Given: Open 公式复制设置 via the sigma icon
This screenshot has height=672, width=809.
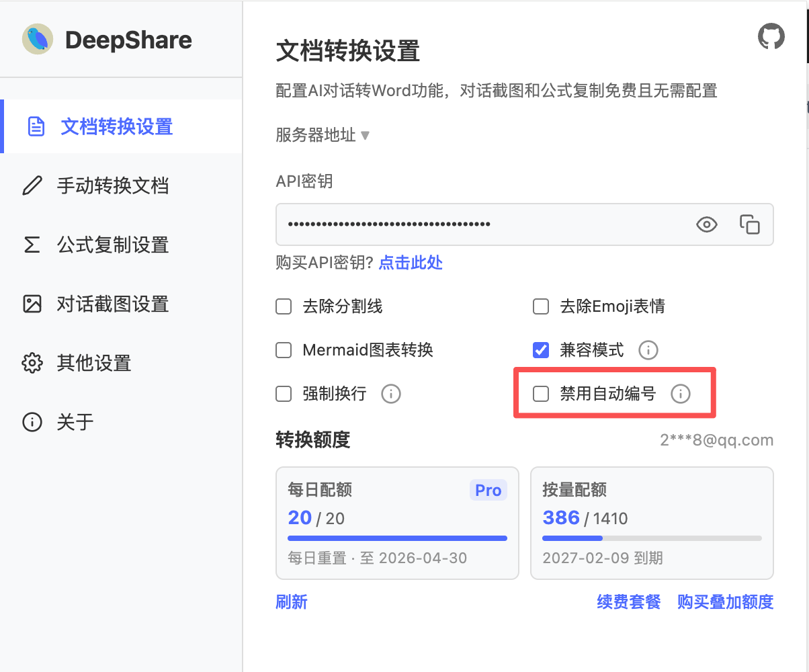Looking at the screenshot, I should [32, 245].
